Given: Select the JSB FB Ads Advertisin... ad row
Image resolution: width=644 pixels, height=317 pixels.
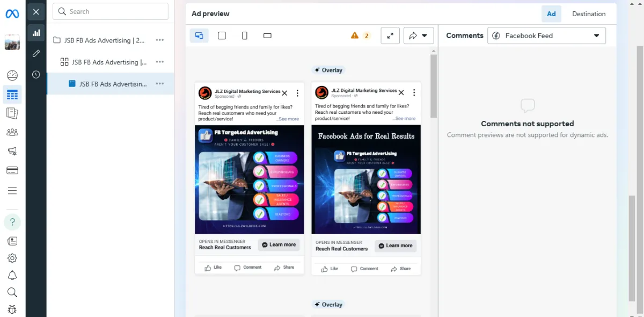Looking at the screenshot, I should [x=111, y=84].
